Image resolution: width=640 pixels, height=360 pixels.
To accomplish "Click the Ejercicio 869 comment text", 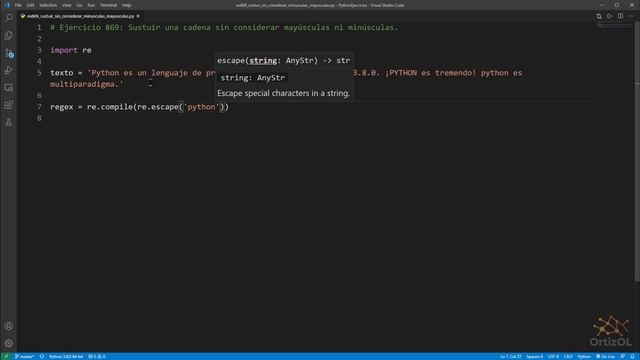I will coord(224,28).
